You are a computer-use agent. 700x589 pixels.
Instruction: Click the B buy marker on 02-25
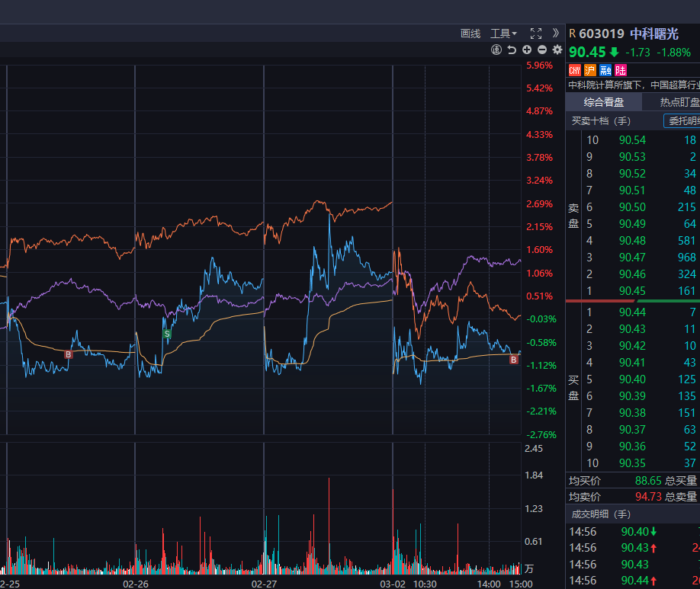[68, 354]
